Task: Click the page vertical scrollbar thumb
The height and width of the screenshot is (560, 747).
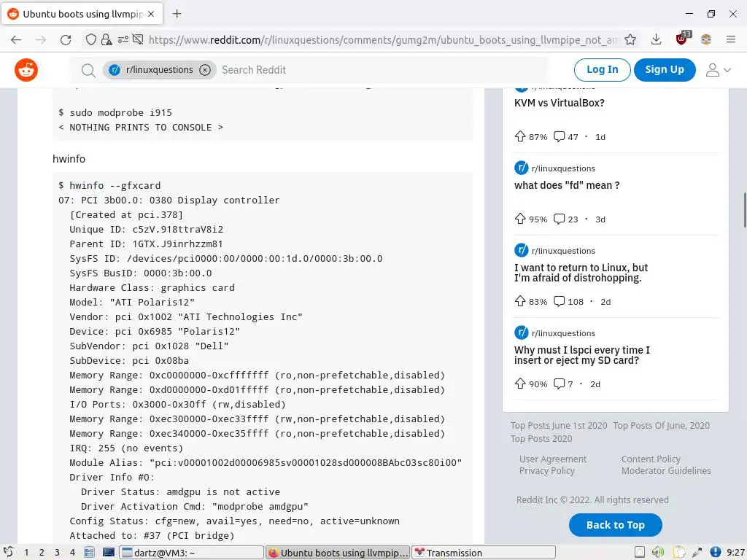Action: pos(745,211)
